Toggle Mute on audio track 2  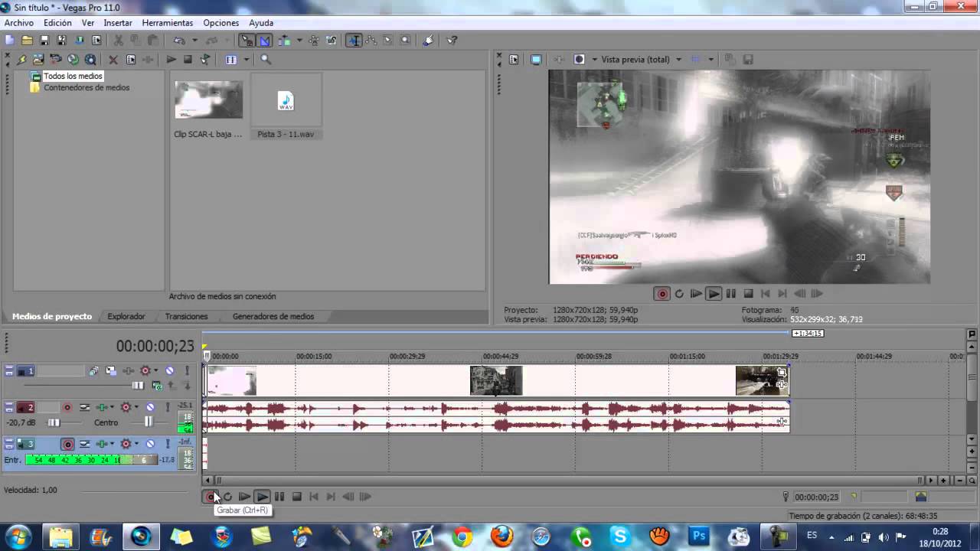coord(150,407)
